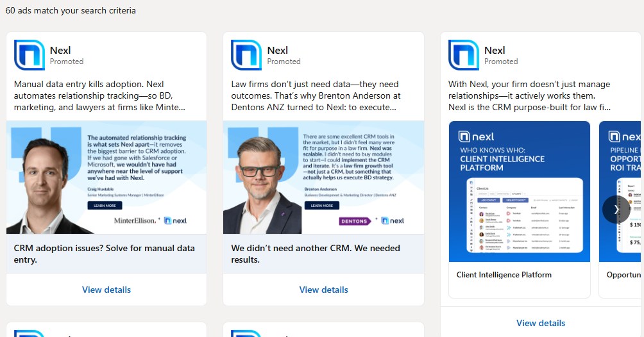Click the Promoted label on the carousel ad
The image size is (644, 337).
coord(501,62)
